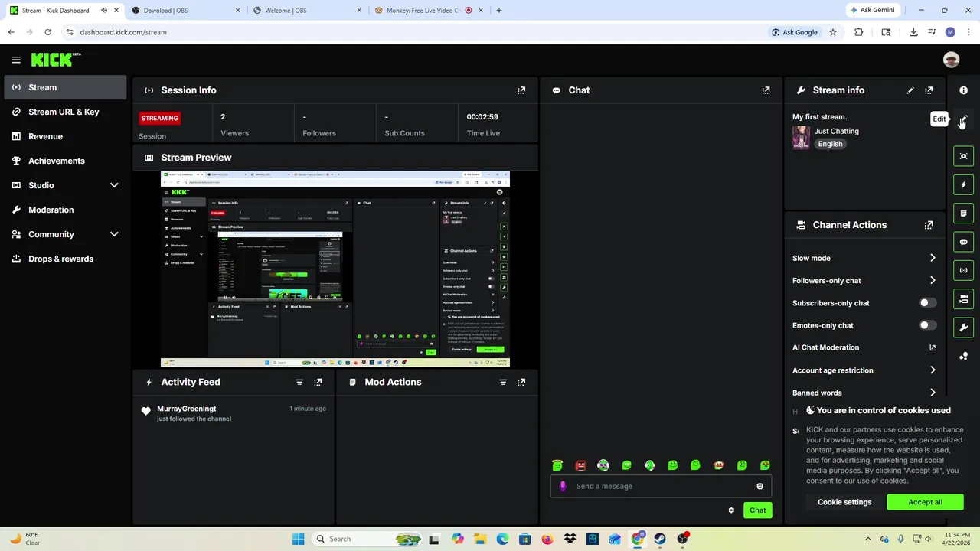Click Ask Gemini button
The width and height of the screenshot is (980, 551).
coord(871,11)
